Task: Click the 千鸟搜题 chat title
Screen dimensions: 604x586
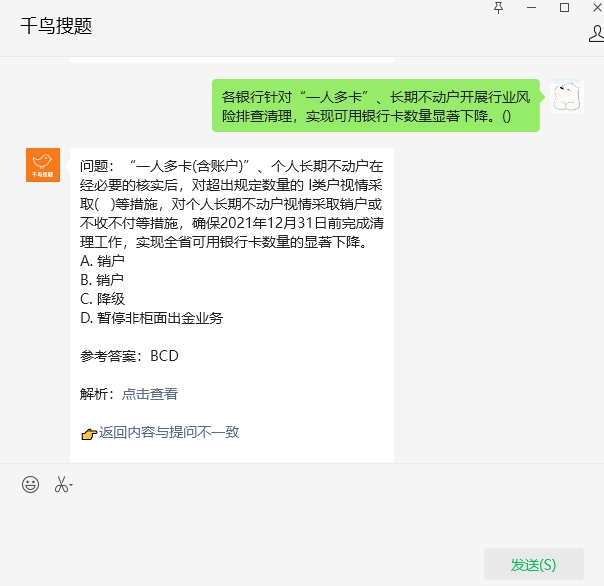Action: pyautogui.click(x=56, y=26)
